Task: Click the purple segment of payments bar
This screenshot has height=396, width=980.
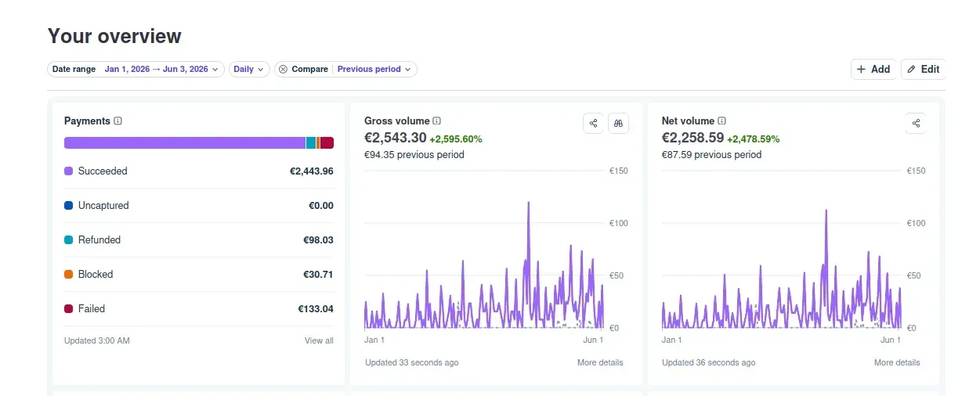Action: [185, 142]
